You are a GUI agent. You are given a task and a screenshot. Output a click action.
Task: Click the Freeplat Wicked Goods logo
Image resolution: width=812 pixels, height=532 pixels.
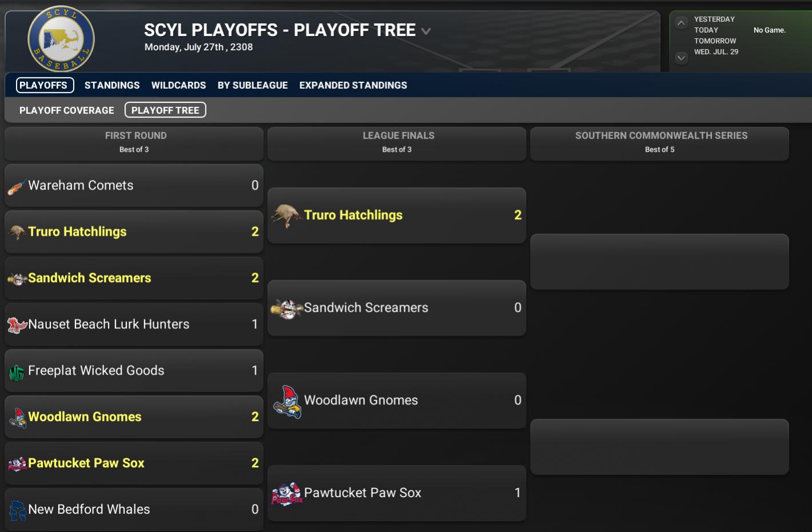(16, 372)
